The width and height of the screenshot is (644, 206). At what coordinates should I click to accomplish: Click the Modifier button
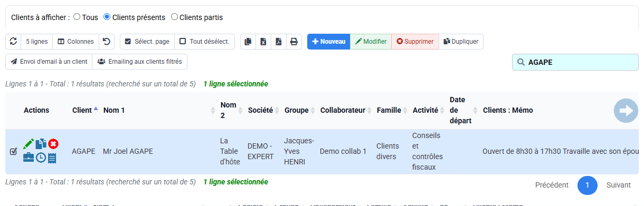click(x=371, y=42)
